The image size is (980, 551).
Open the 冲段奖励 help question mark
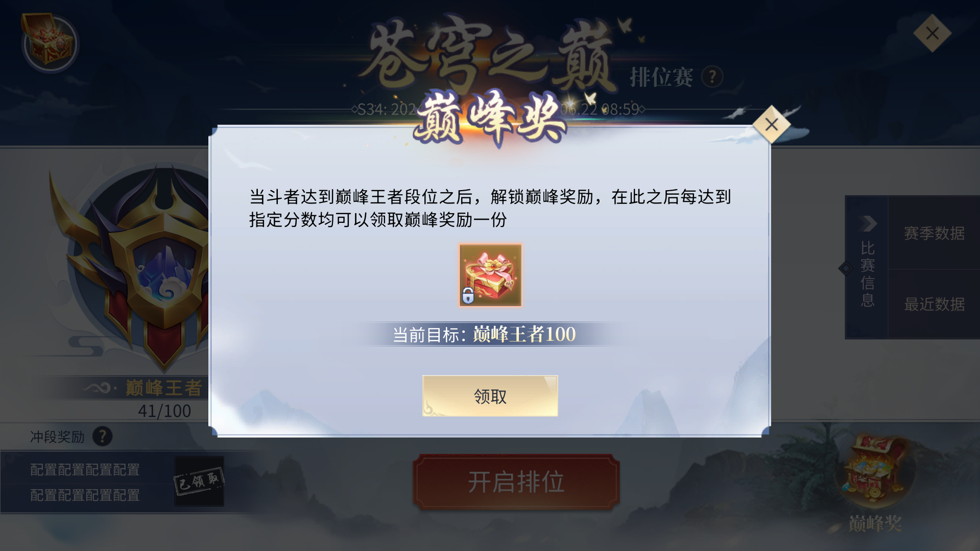coord(103,437)
